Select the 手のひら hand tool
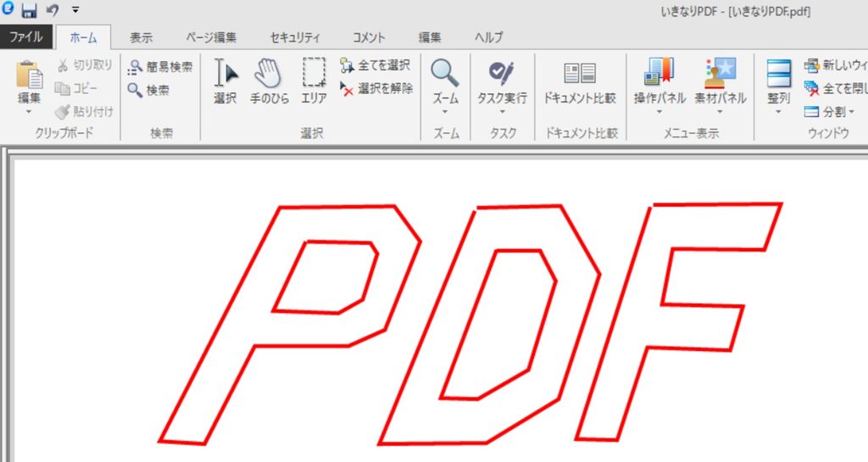The width and height of the screenshot is (868, 462). (x=269, y=81)
